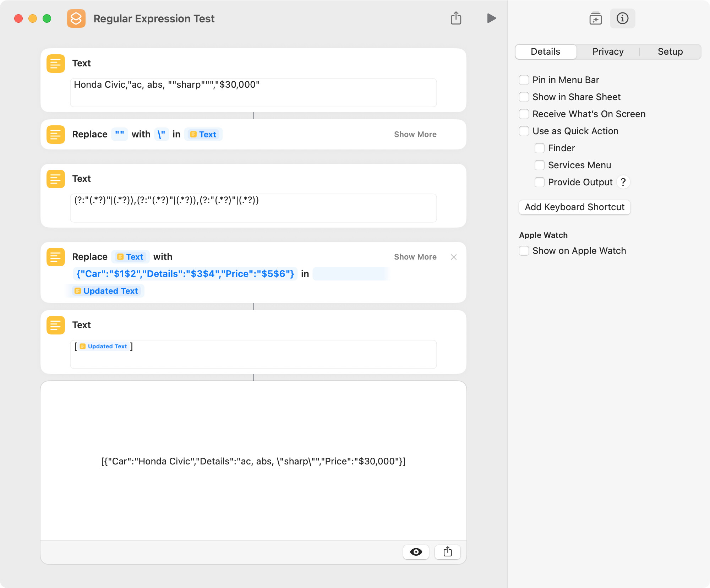Open the Provide Output help question mark
710x588 pixels.
point(623,182)
